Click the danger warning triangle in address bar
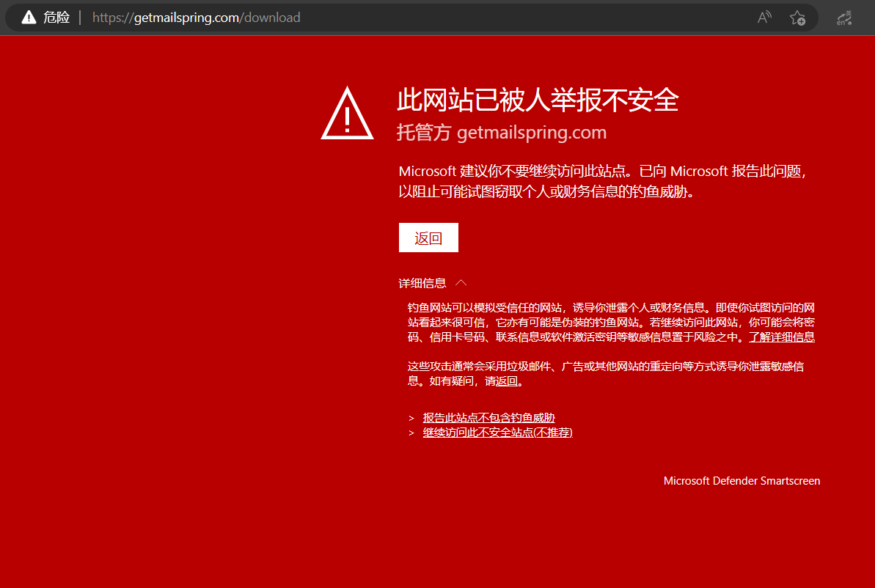Viewport: 875px width, 588px height. click(x=29, y=18)
